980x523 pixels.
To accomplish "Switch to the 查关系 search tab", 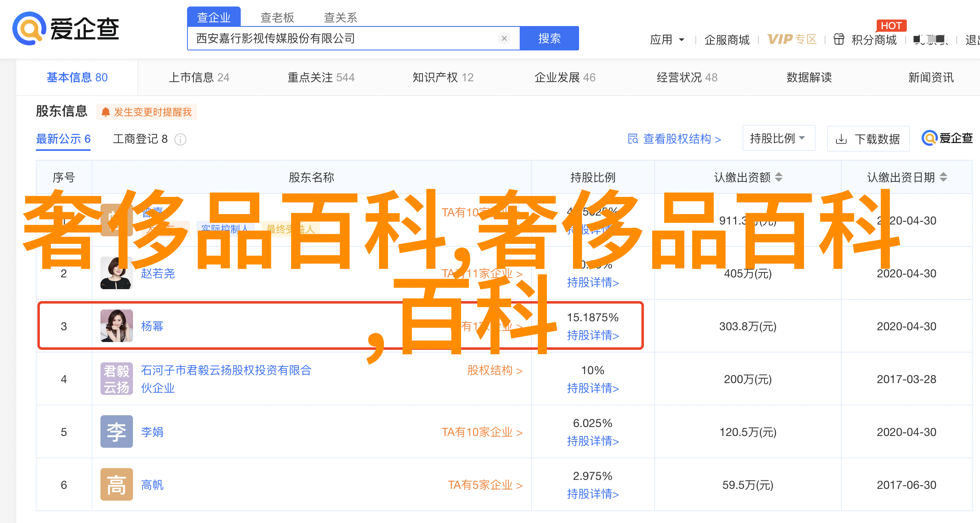I will (x=341, y=17).
